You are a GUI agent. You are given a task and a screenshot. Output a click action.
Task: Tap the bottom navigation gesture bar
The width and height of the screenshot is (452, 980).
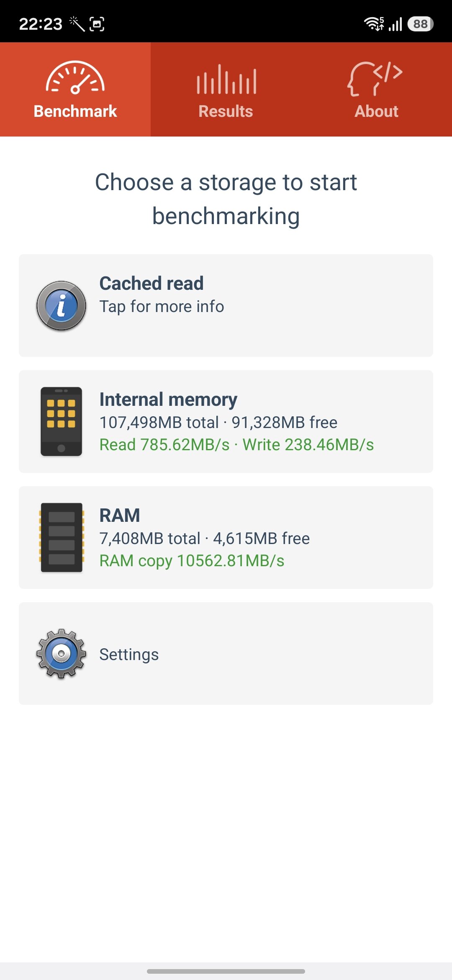coord(226,971)
